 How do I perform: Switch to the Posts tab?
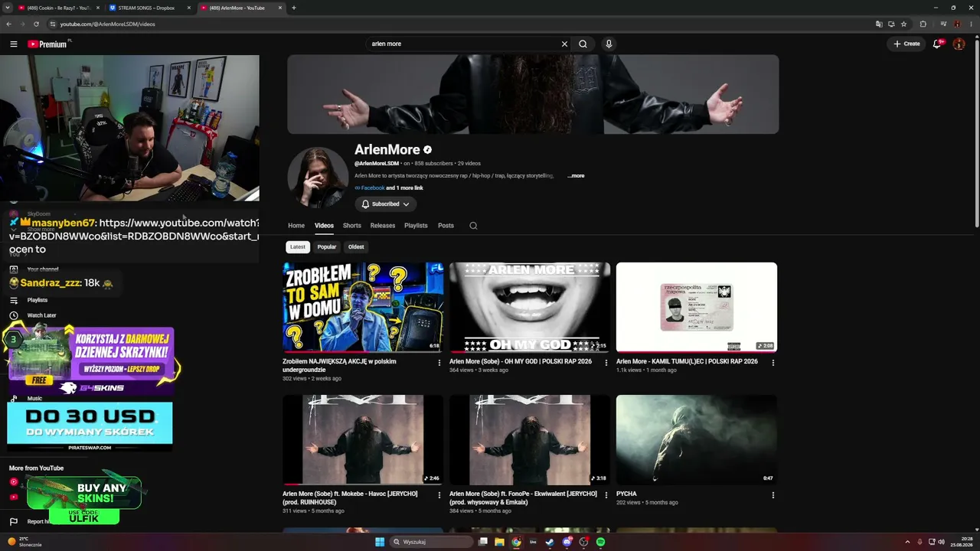point(446,226)
